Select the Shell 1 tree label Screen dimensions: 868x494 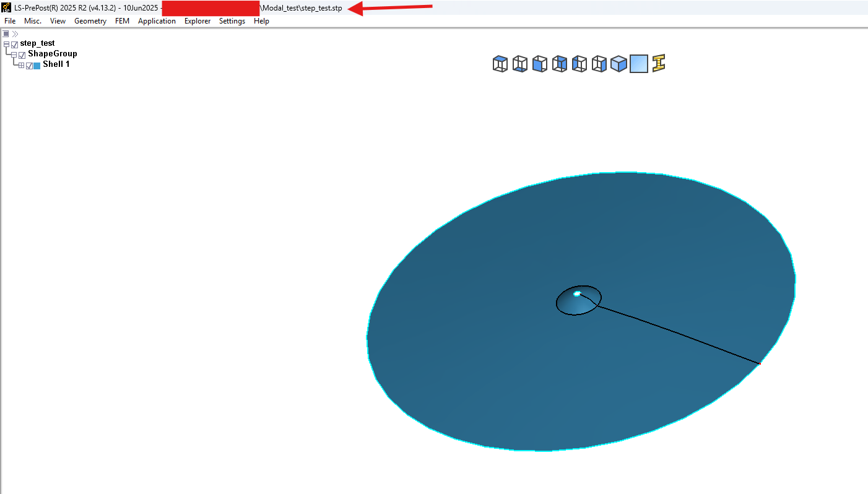click(x=56, y=64)
